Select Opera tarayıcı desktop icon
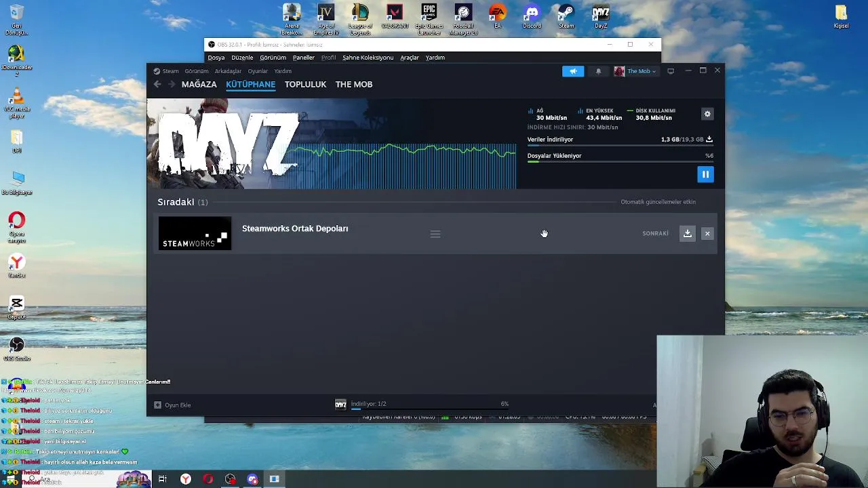This screenshot has width=868, height=488. pos(17,228)
